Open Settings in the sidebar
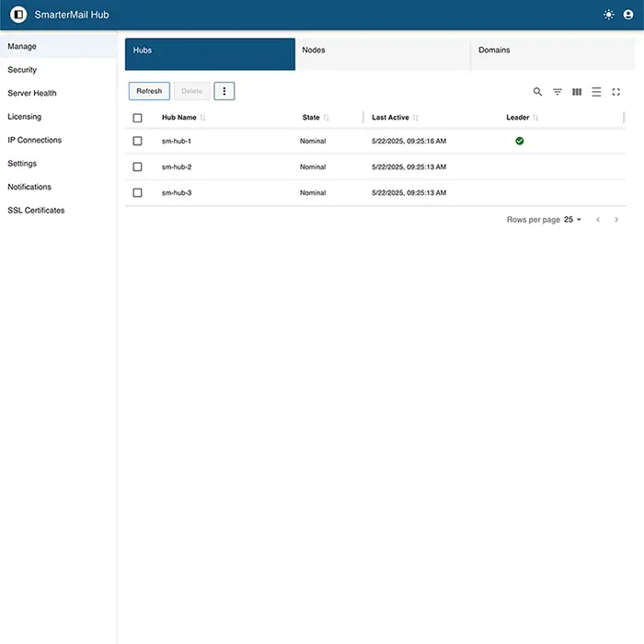Image resolution: width=644 pixels, height=644 pixels. [x=58, y=164]
